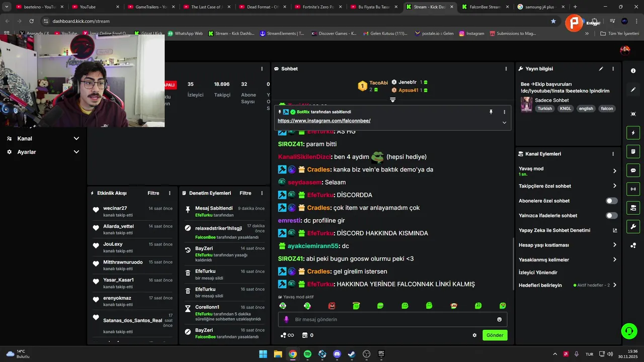Open Filtre in Etkinlik Akışı panel
The image size is (644, 362).
[153, 193]
